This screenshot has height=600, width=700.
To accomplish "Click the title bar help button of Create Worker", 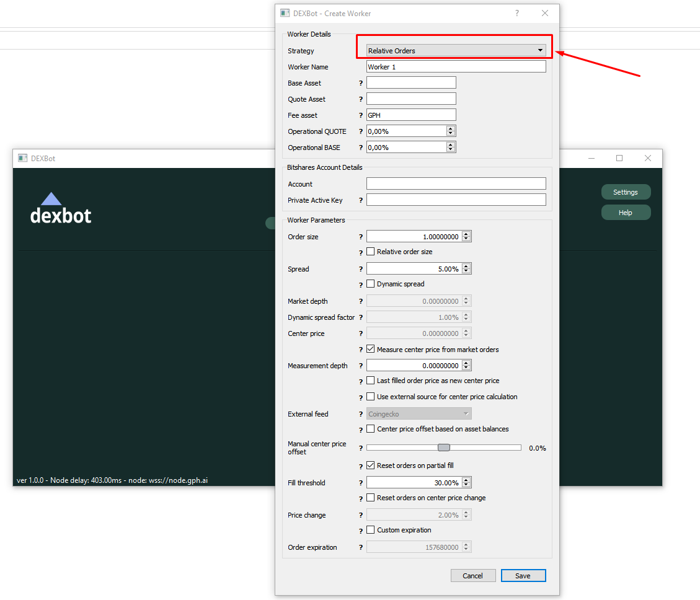I will [517, 13].
